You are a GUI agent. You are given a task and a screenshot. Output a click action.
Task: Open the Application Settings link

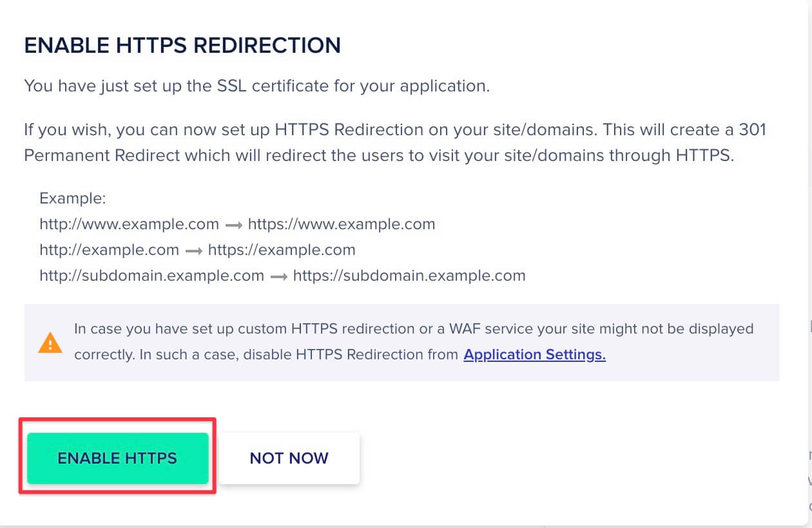point(534,355)
